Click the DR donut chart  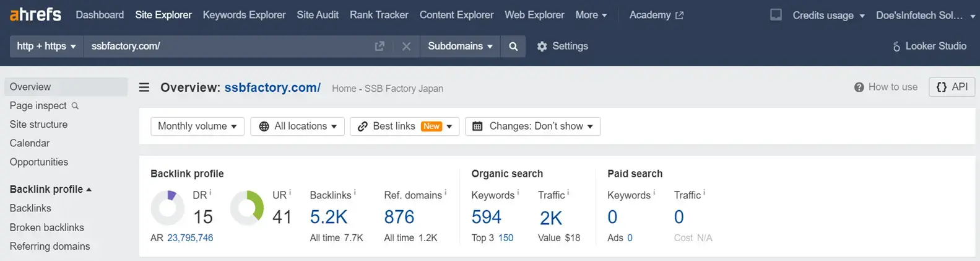[168, 208]
